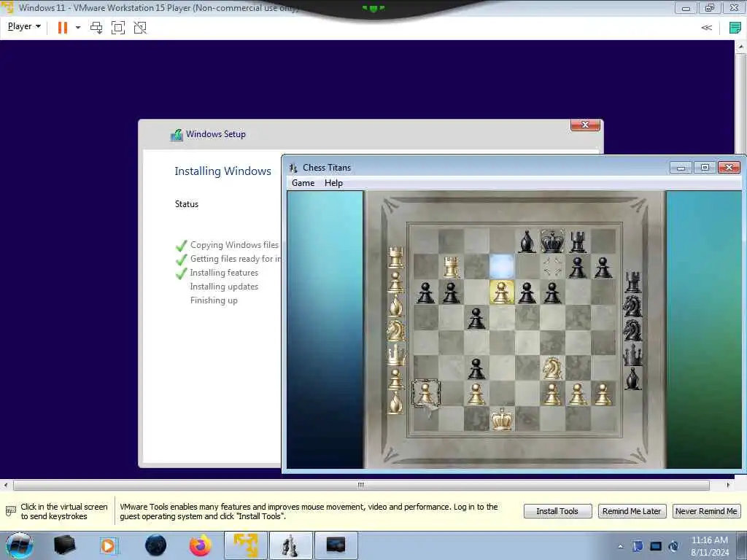The image size is (747, 560).
Task: Pause the virtual machine with the orange pause button
Action: pos(63,28)
